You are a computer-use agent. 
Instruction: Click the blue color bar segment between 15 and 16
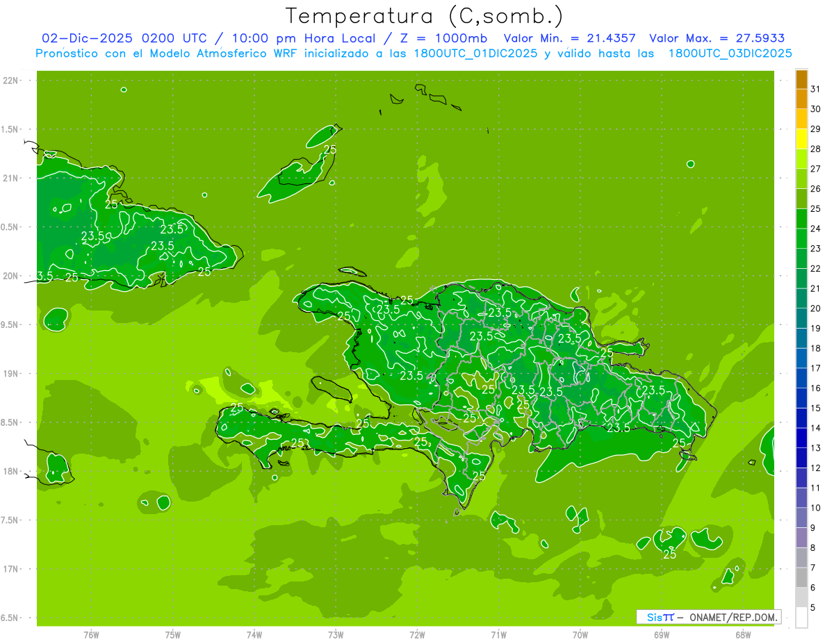801,398
